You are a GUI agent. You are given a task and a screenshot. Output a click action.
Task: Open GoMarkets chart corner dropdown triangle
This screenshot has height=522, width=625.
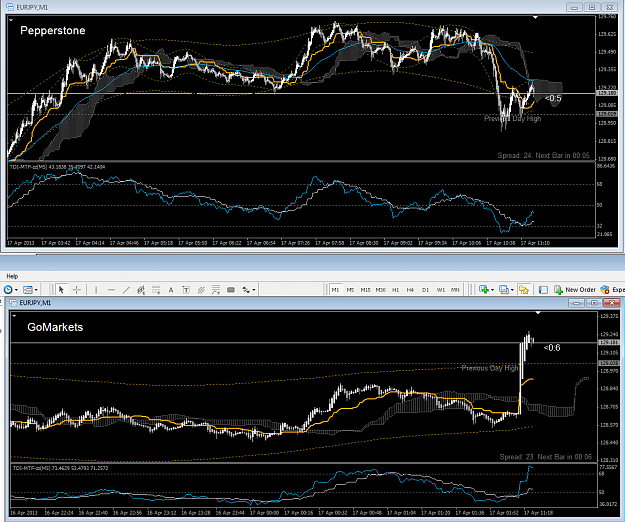(14, 316)
